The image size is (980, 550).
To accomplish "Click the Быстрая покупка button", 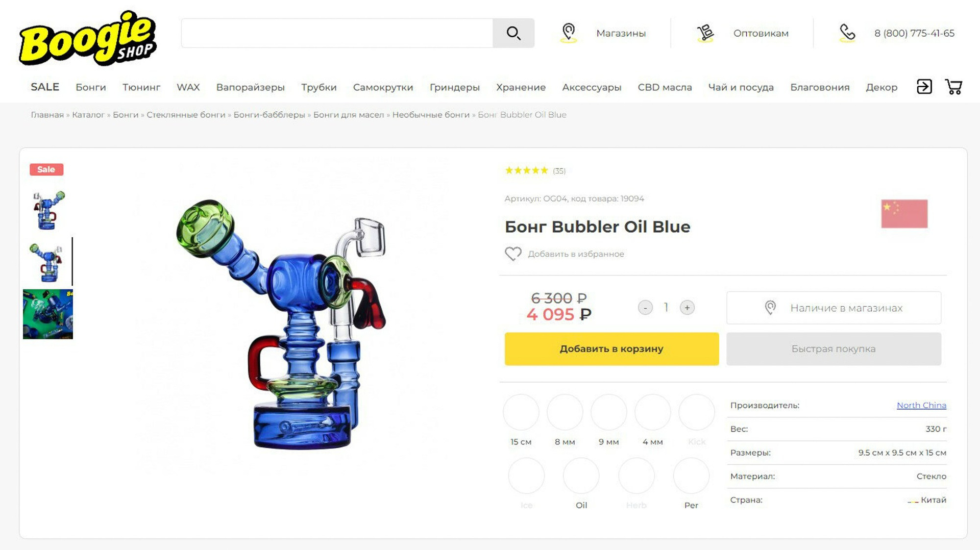I will [834, 349].
